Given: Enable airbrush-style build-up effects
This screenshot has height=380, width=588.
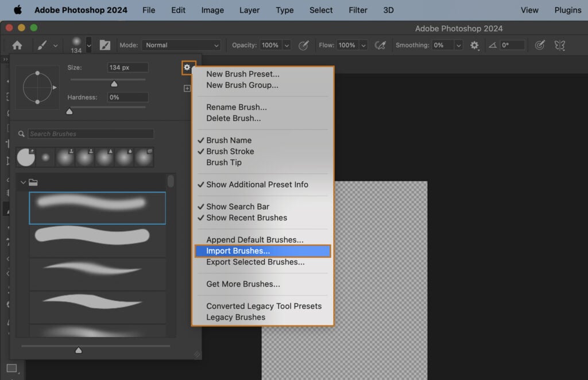Looking at the screenshot, I should point(380,45).
